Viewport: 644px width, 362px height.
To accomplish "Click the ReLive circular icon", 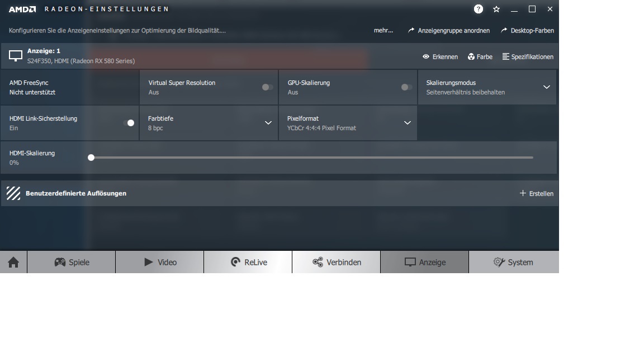I will click(x=235, y=262).
